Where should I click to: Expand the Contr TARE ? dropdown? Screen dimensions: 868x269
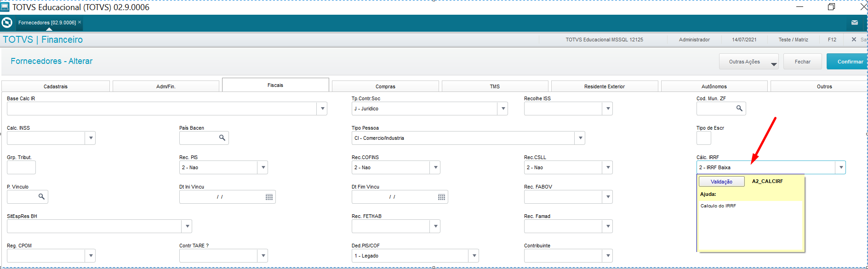click(x=263, y=256)
